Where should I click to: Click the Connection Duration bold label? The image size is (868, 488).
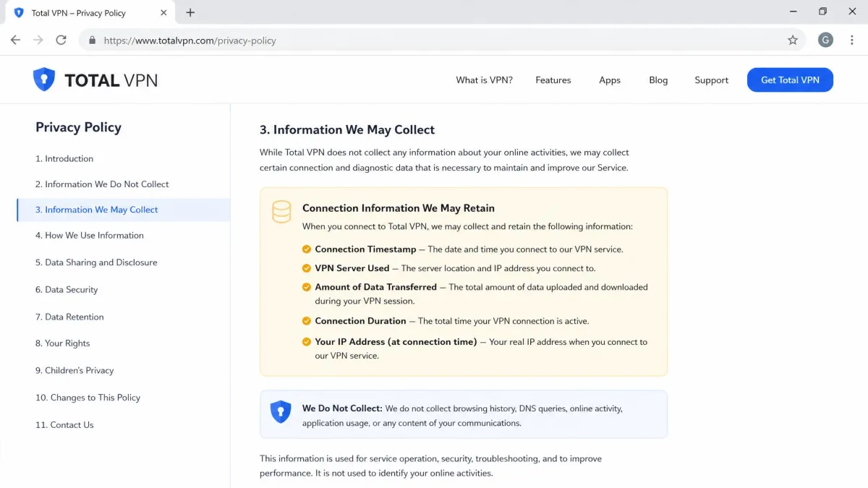click(360, 321)
